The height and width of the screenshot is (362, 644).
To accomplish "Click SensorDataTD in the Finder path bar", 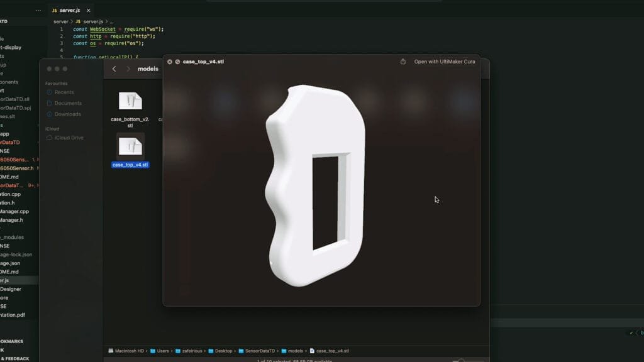I will point(257,351).
